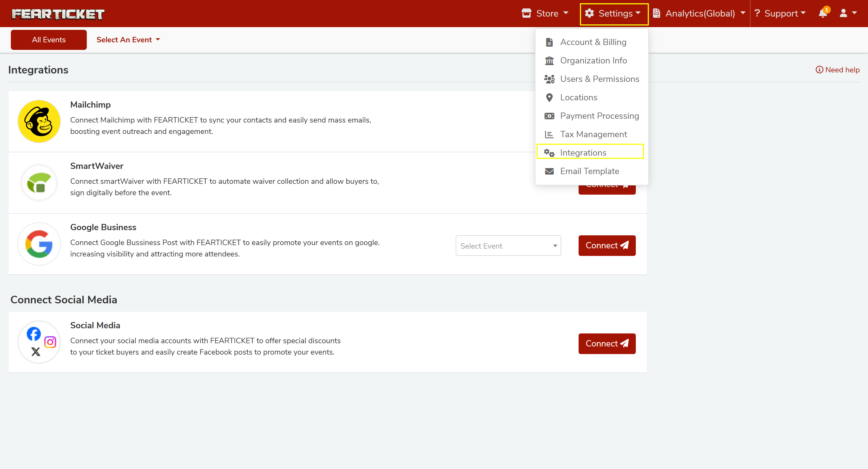
Task: Choose Payment Processing from Settings menu
Action: (x=599, y=116)
